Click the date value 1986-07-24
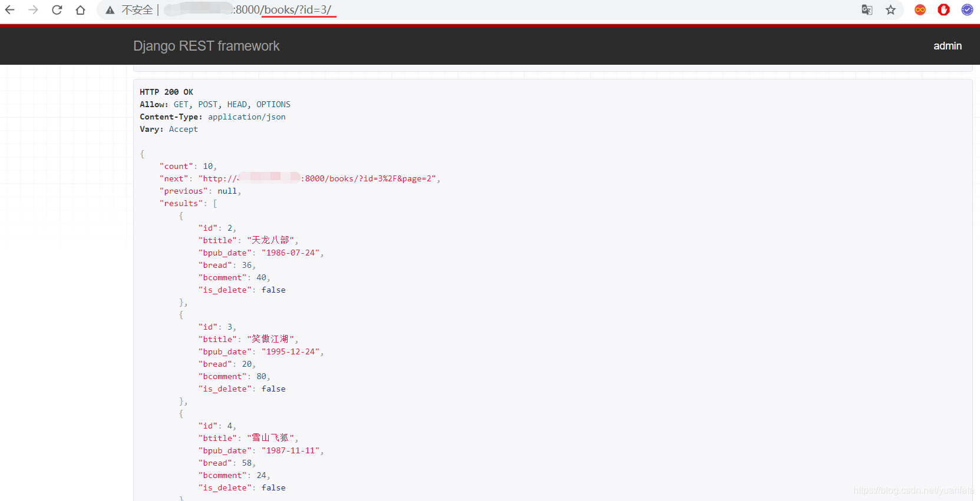Screen dimensions: 980x501 coord(291,253)
